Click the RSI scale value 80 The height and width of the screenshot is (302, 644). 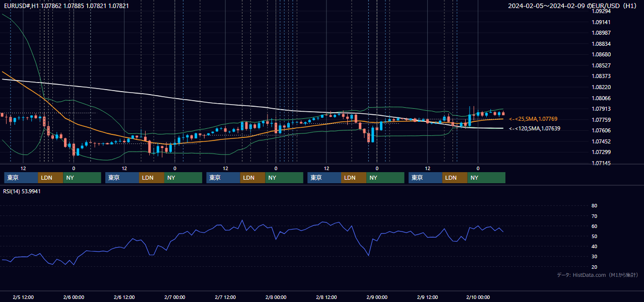pyautogui.click(x=594, y=206)
